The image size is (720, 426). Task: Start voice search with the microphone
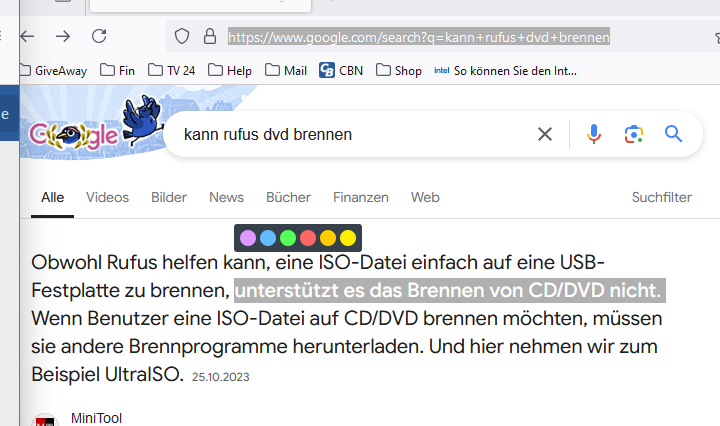tap(594, 134)
